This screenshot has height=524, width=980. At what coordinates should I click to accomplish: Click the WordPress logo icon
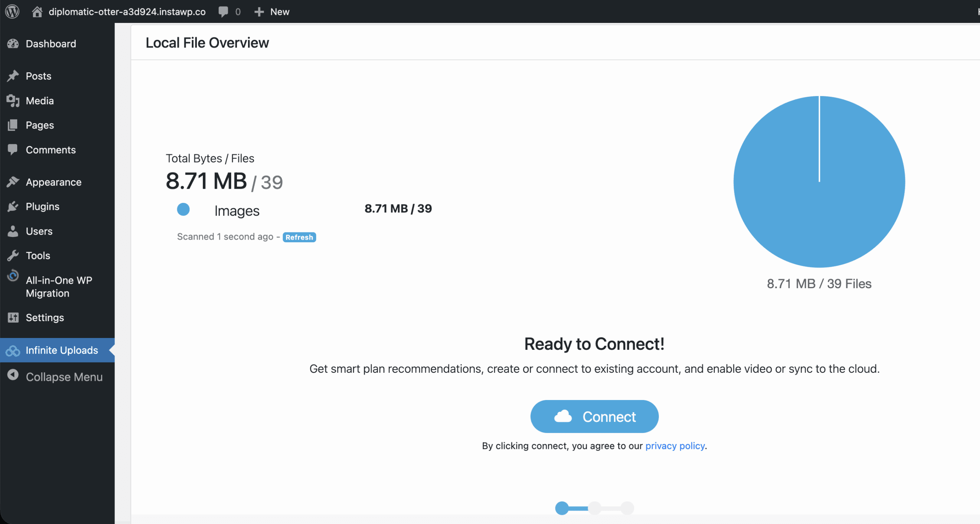tap(12, 11)
